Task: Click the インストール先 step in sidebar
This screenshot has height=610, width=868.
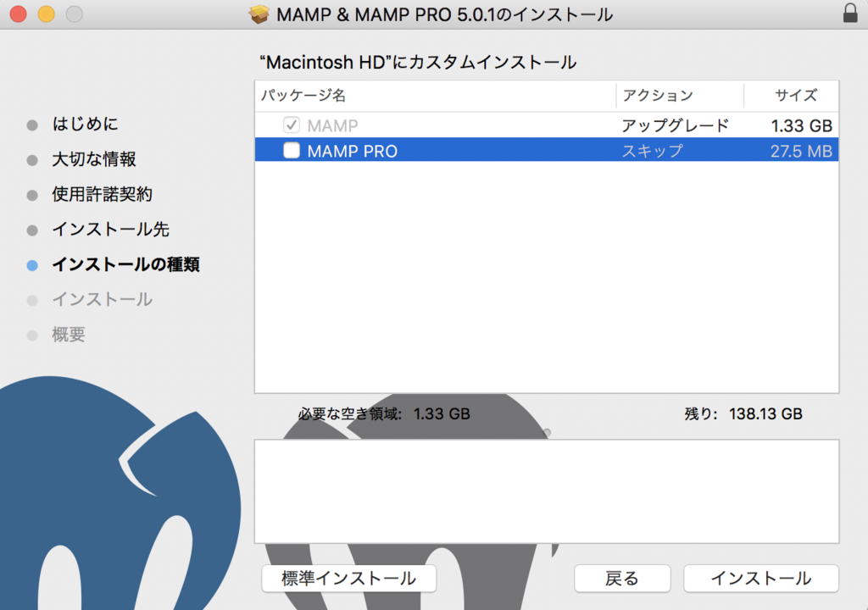Action: click(x=110, y=229)
